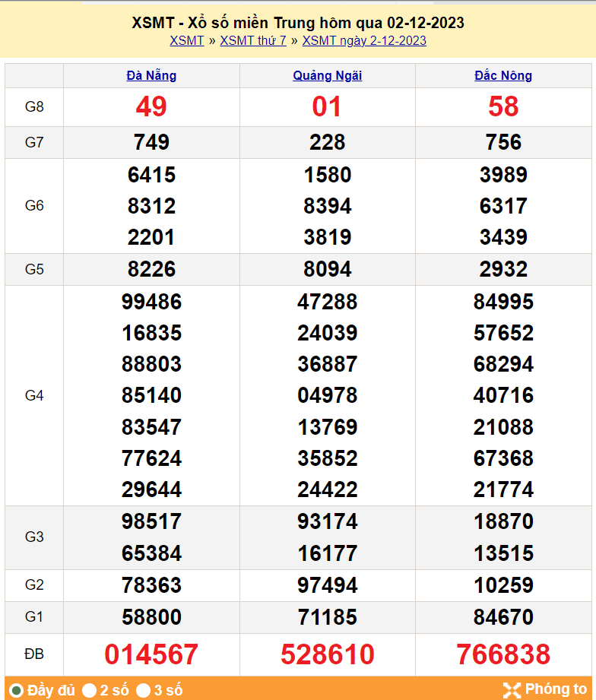
Task: Click the ĐB row label
Action: 34,654
